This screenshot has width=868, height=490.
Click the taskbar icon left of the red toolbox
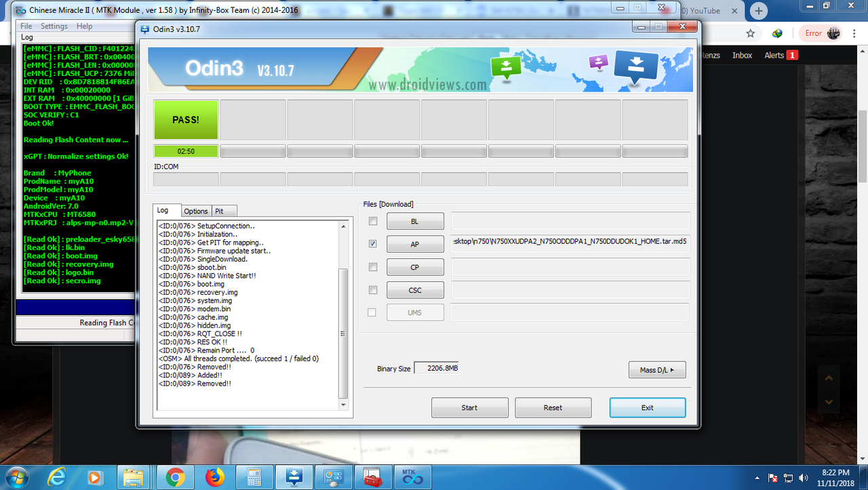click(x=335, y=477)
